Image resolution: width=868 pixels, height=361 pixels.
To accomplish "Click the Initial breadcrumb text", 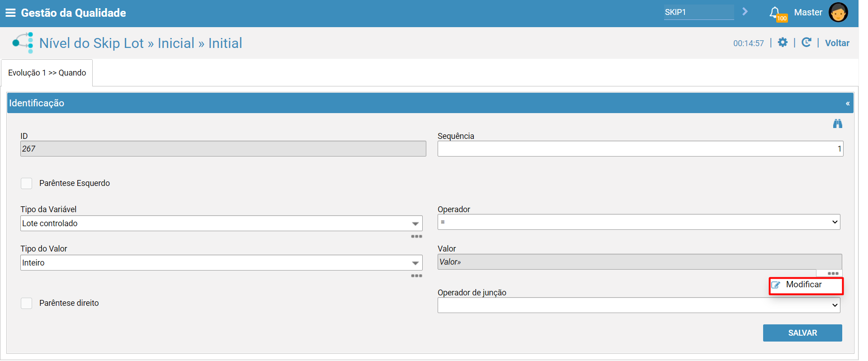I will point(225,43).
